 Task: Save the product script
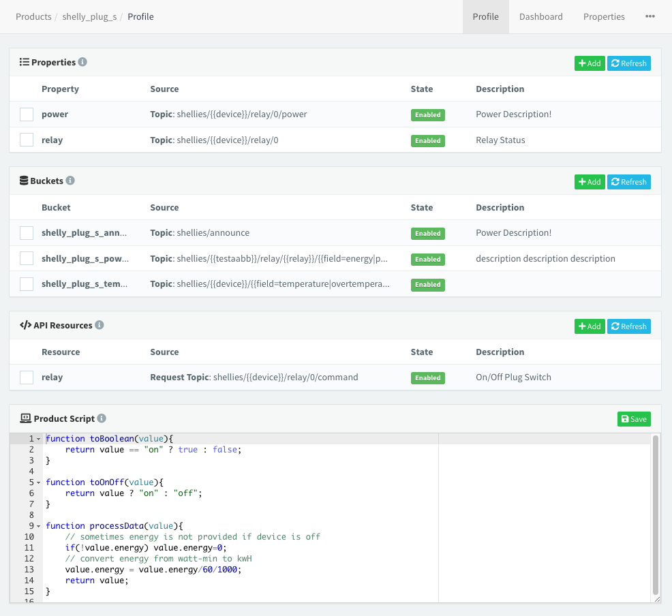click(633, 419)
